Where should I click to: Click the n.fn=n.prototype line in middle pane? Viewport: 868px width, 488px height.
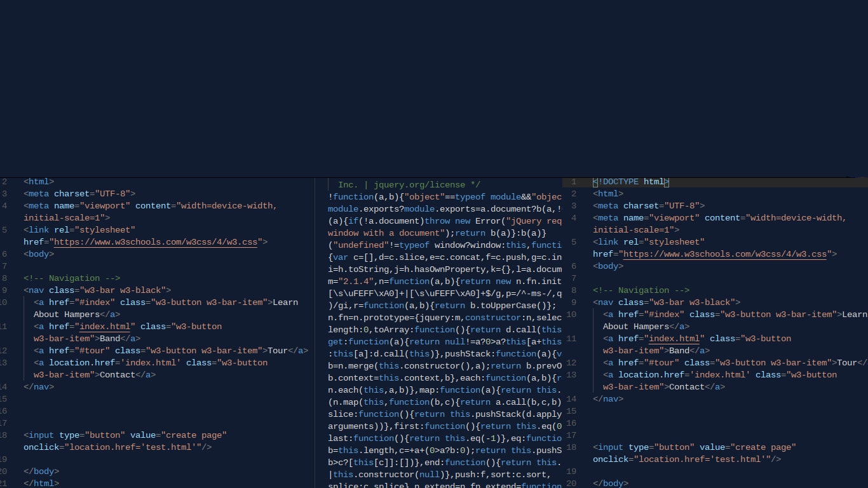pyautogui.click(x=445, y=318)
